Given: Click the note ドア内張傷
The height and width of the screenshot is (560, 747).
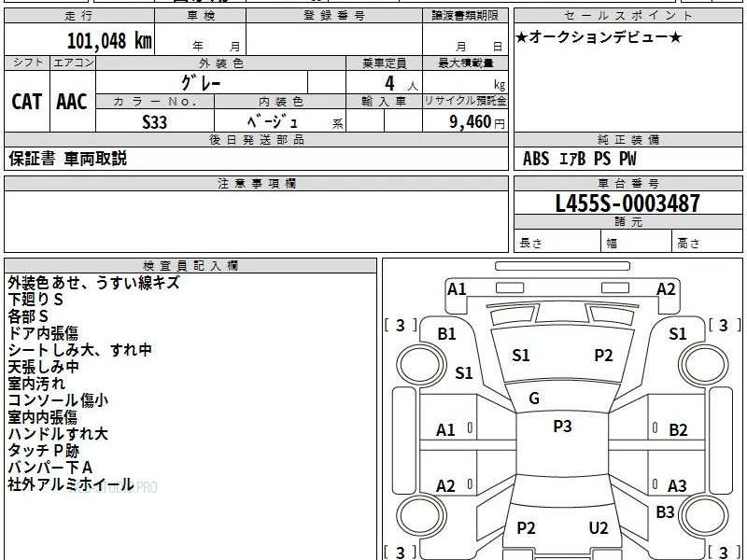Looking at the screenshot, I should [x=43, y=333].
